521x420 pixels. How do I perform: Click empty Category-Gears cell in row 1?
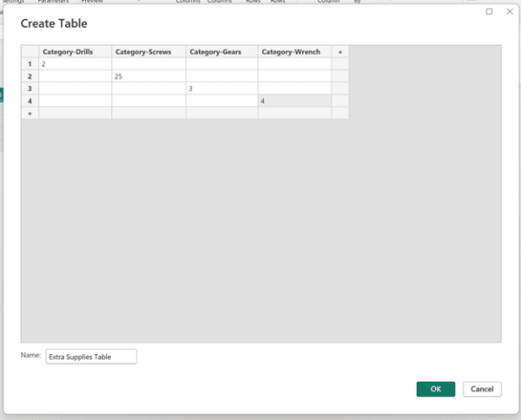(222, 63)
